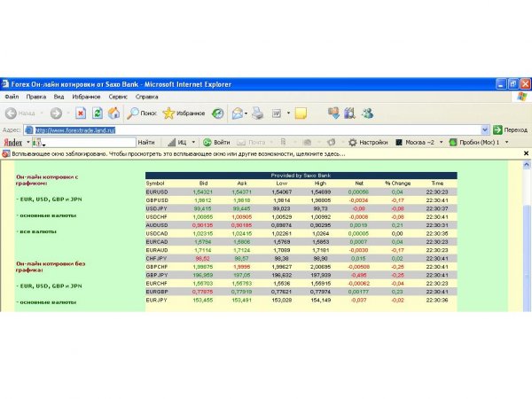Screen dimensions: 532x399
Task: Click EURJPY symbol cell
Action: 156,301
